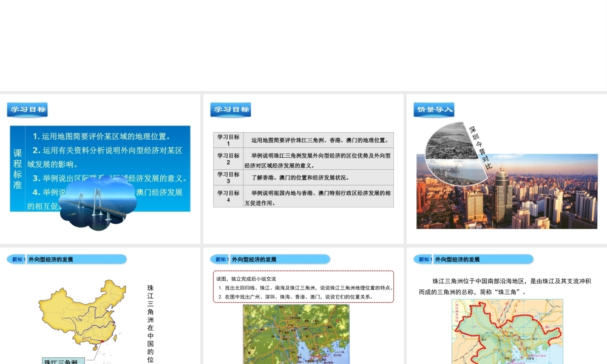Select text 运用地图简要评价珠江三角洲、香港、澳门的地理位置

tap(320, 140)
